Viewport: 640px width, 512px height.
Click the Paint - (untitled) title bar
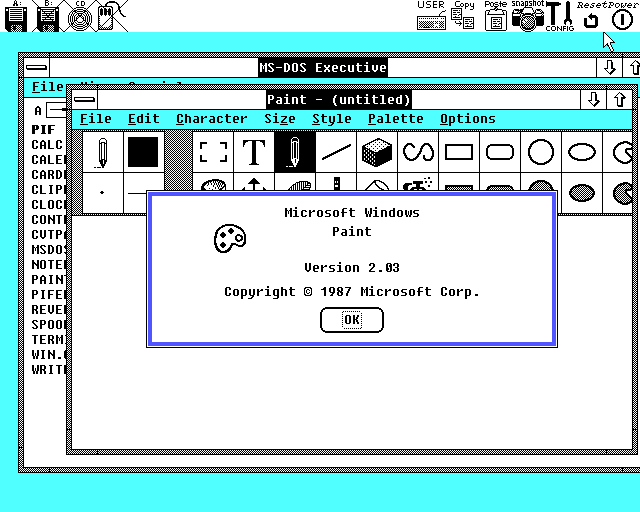(x=339, y=99)
